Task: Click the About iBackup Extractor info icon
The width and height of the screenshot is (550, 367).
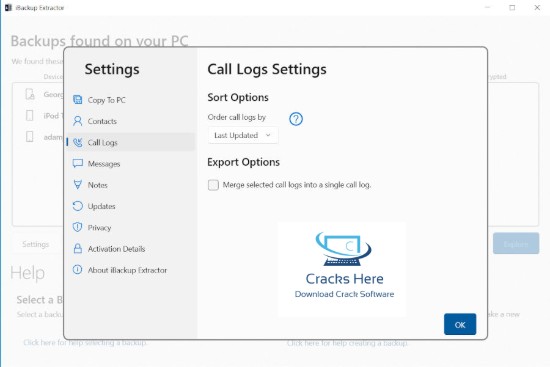Action: click(78, 270)
